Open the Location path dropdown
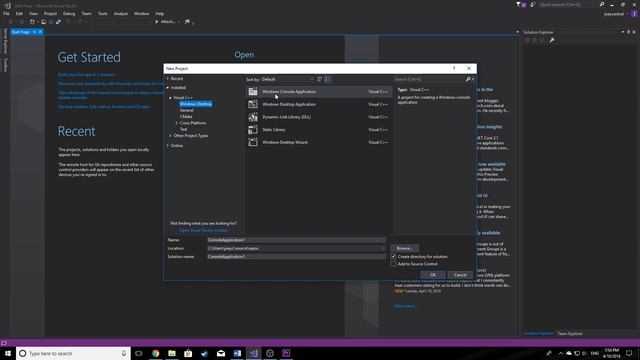 tap(383, 248)
